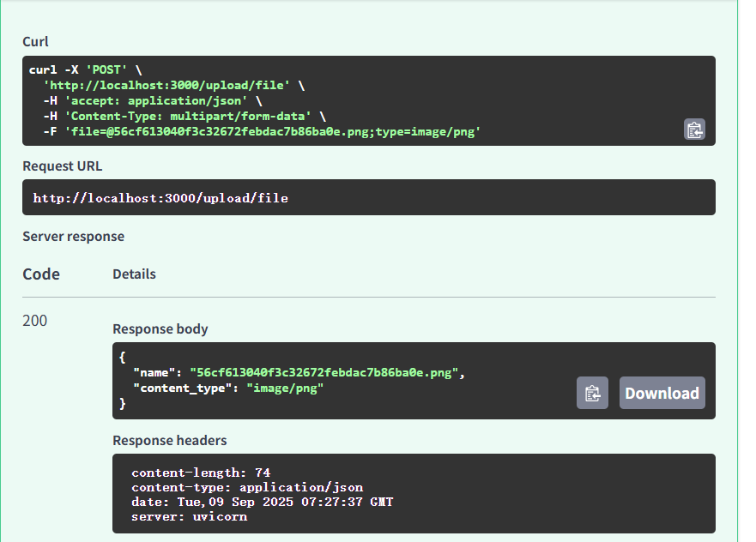Click the 200 response code
Screen dimensions: 756x542
coord(34,321)
